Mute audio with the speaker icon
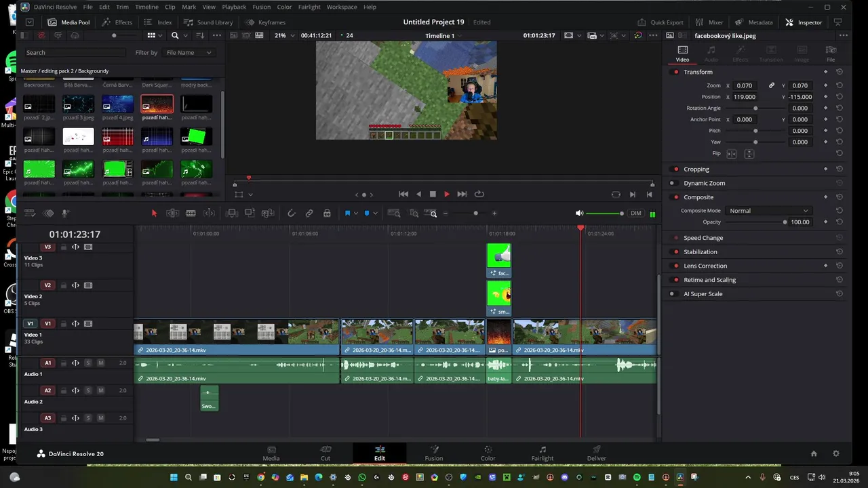This screenshot has height=488, width=868. 580,213
